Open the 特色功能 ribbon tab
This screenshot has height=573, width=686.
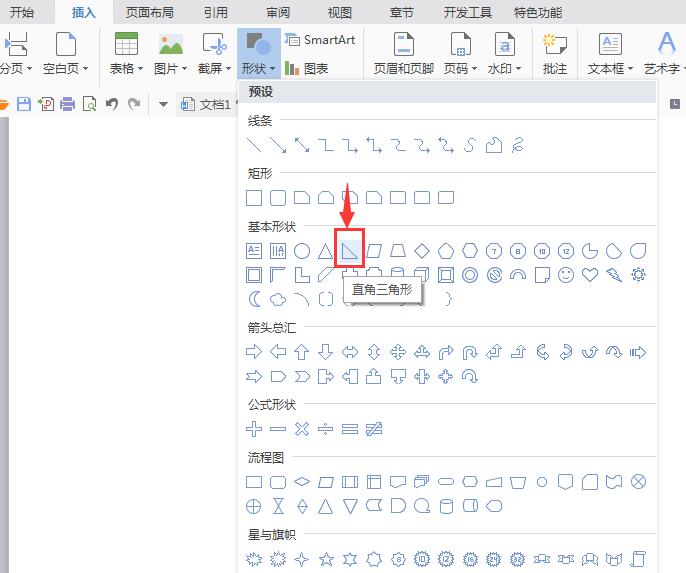[538, 12]
